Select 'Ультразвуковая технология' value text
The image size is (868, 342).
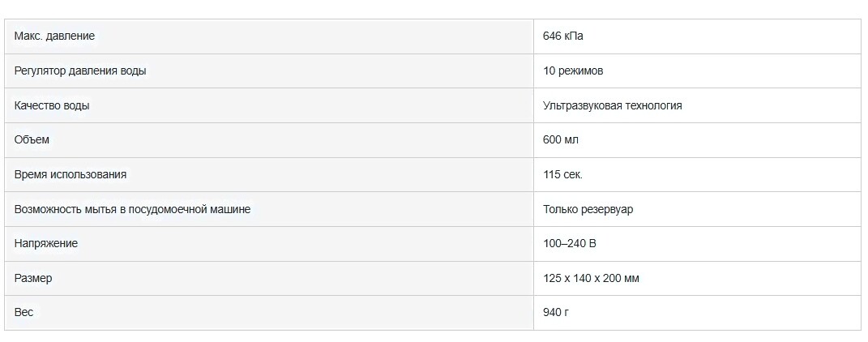point(612,105)
